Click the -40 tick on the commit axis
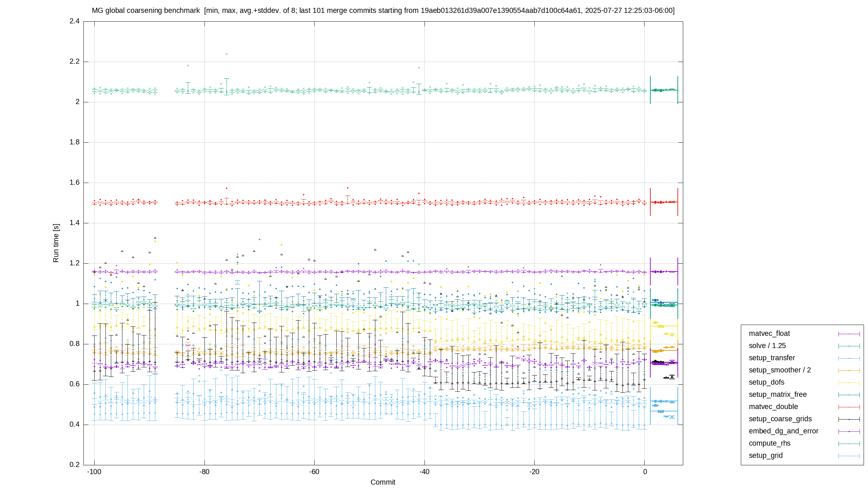The image size is (868, 488). tap(424, 472)
